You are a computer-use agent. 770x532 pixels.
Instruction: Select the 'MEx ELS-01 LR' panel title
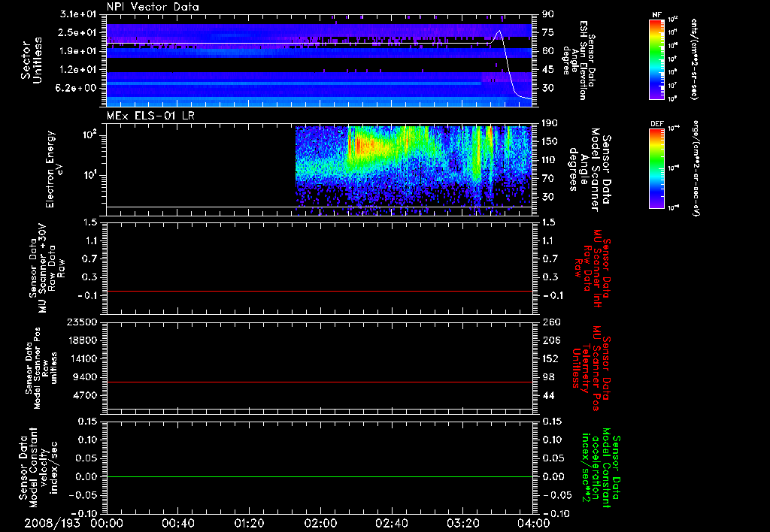[150, 116]
